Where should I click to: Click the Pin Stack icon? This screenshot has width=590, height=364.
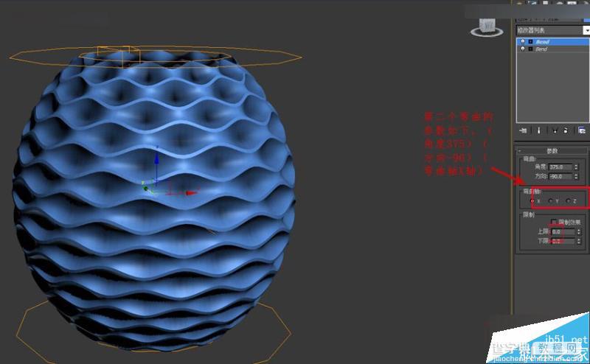click(523, 131)
